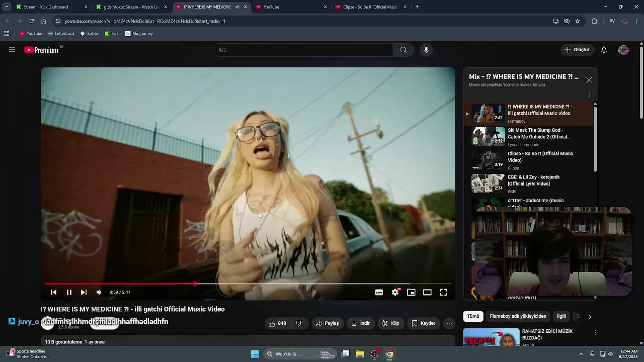The image size is (644, 362).
Task: Switch to the YouTube browser tab
Action: pos(291,7)
